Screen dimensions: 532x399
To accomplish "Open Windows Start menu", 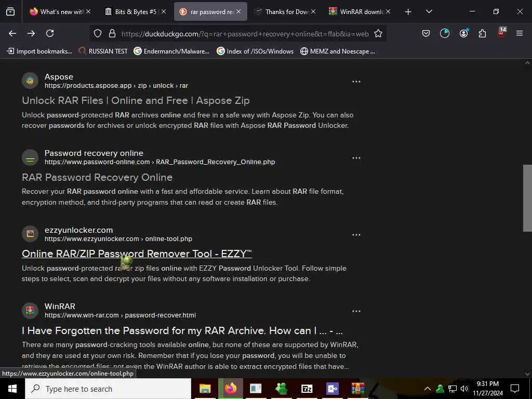I will point(12,389).
